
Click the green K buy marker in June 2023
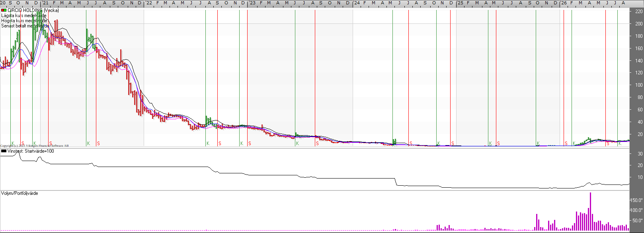point(297,143)
